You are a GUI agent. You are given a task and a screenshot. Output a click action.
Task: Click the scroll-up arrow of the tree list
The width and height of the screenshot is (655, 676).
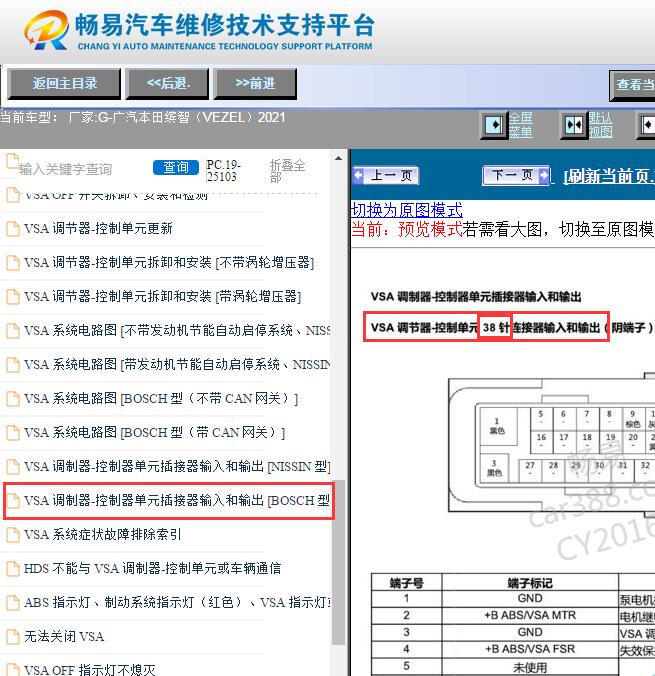[x=338, y=159]
